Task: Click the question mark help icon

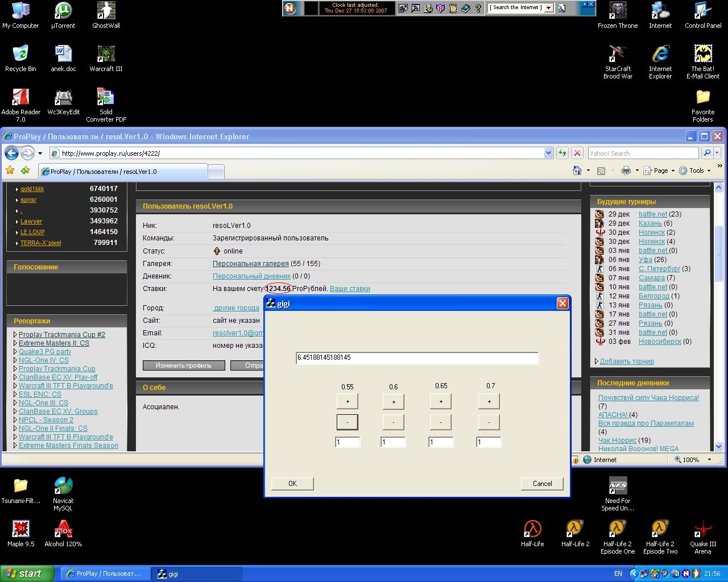Action: tap(478, 8)
